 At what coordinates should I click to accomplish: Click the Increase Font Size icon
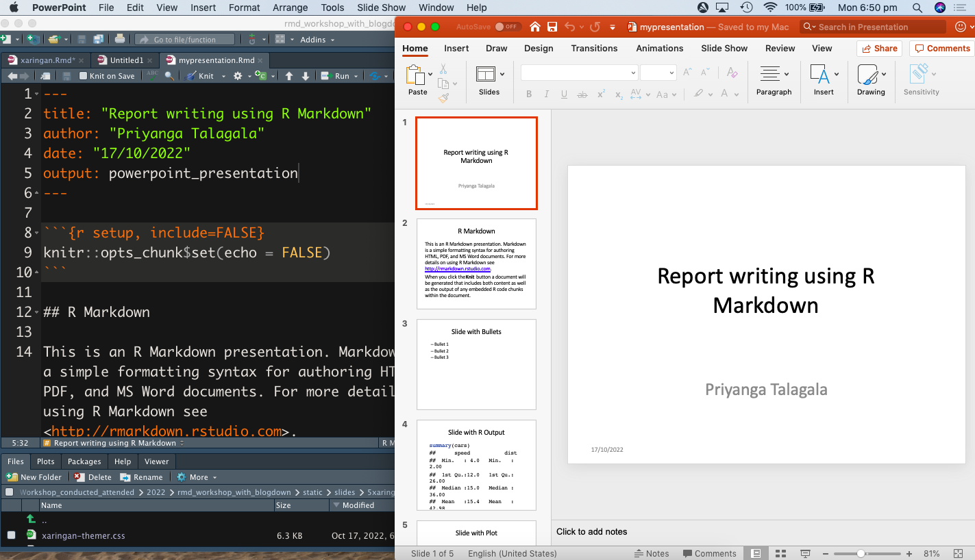[x=687, y=72]
